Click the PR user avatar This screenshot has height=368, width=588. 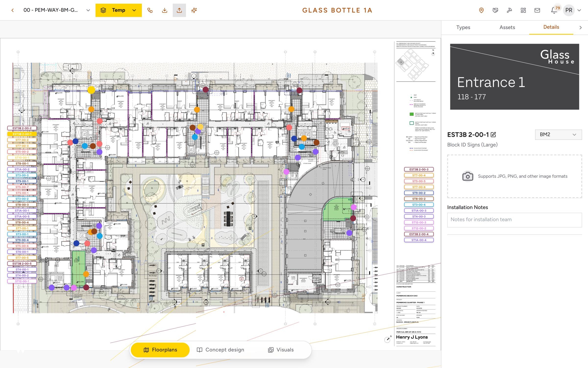[x=569, y=10]
